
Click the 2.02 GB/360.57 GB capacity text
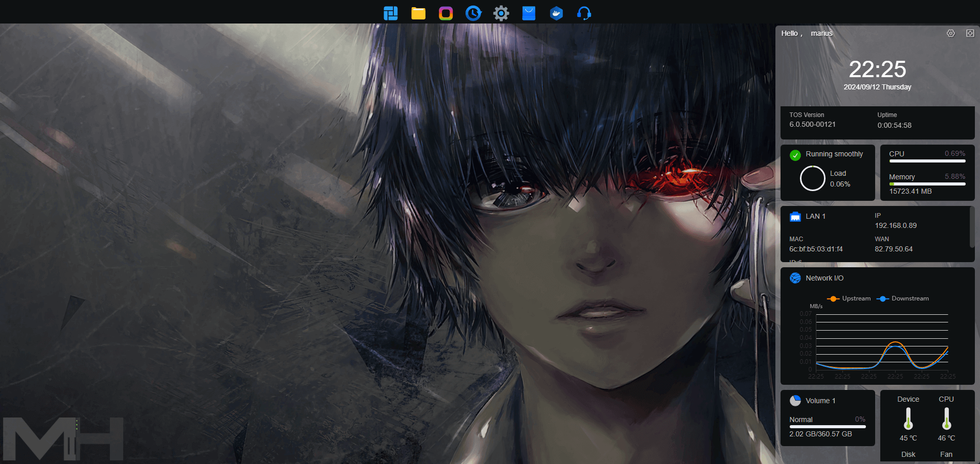[820, 434]
